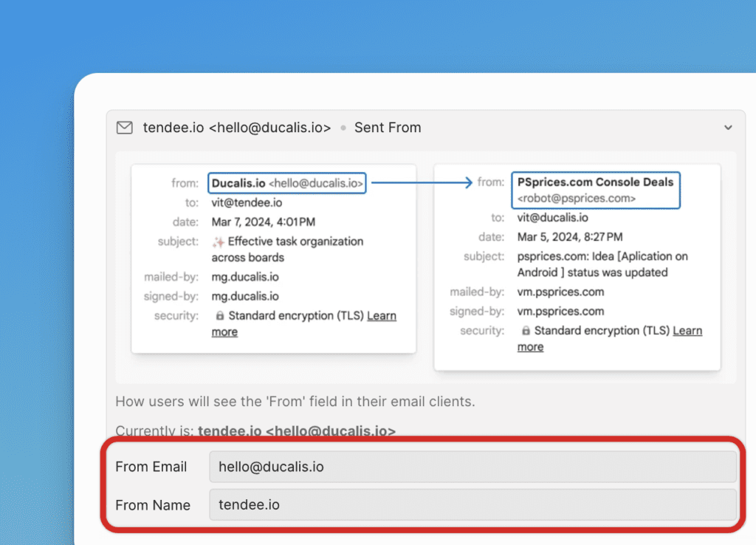Viewport: 756px width, 545px height.
Task: Click the vit@tendee.io recipient address
Action: (x=248, y=202)
